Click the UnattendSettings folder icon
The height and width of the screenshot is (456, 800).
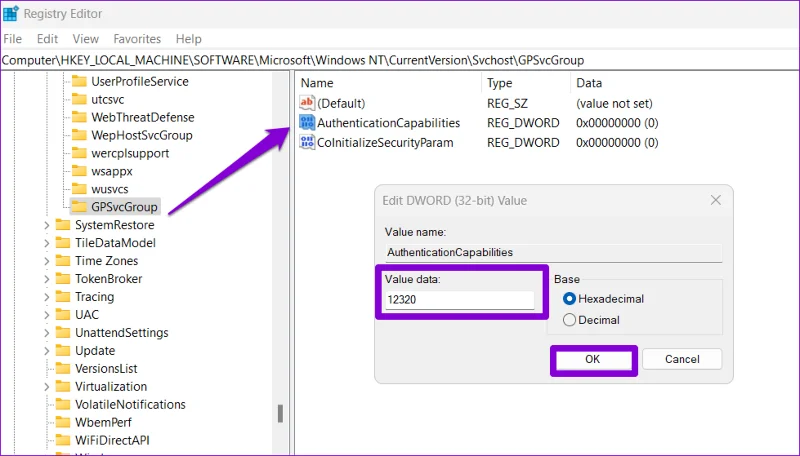63,333
